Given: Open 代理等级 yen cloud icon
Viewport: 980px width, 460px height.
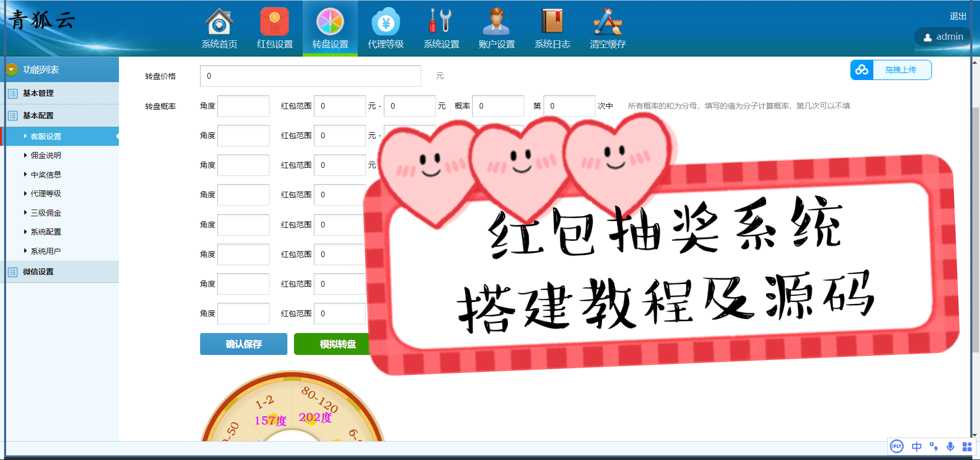Looking at the screenshot, I should pos(386,21).
